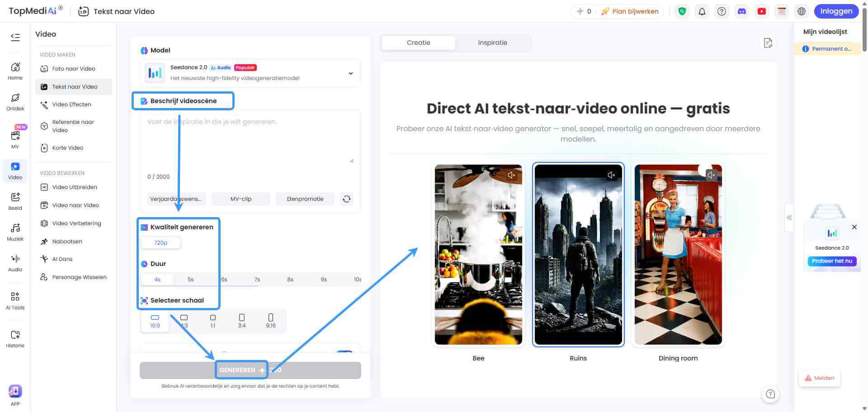
Task: Open AI Tools sidebar icon
Action: 15,301
